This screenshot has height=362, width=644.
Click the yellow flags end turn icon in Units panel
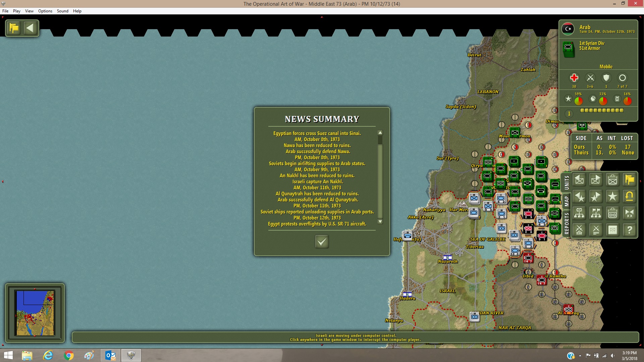point(630,180)
